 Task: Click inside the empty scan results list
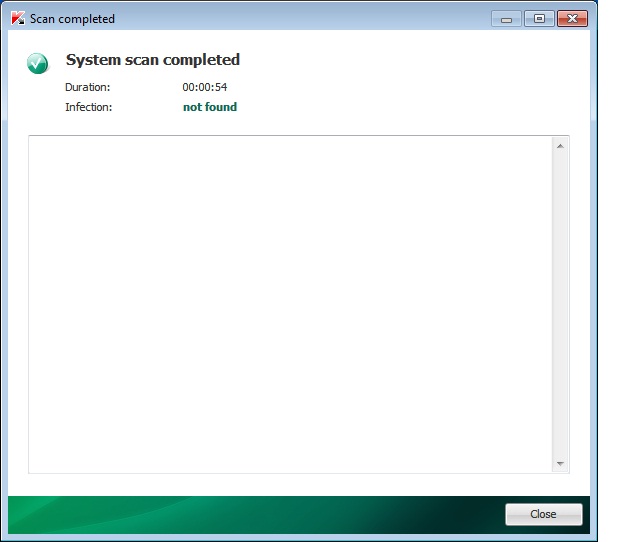pyautogui.click(x=290, y=300)
